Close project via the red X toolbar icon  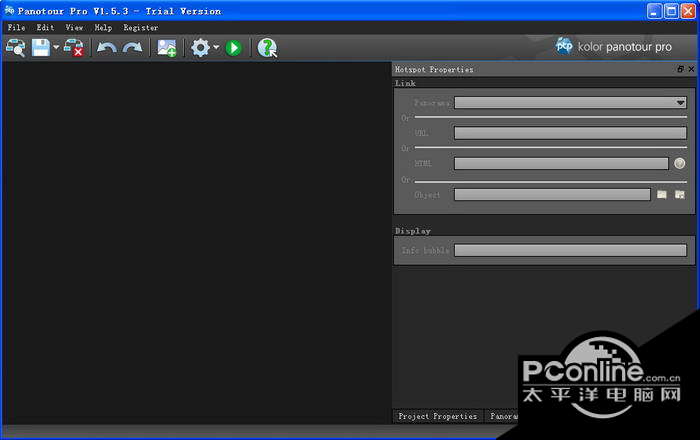[x=74, y=48]
